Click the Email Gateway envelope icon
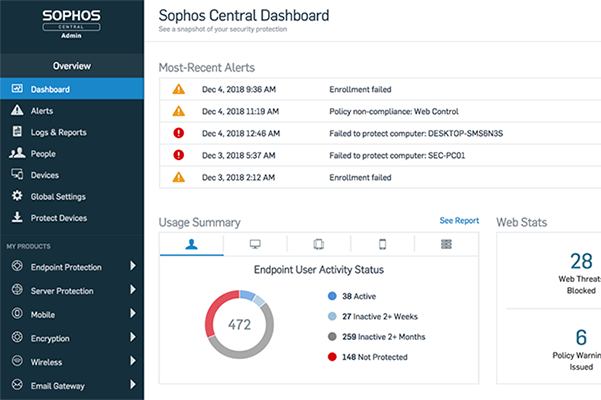Image resolution: width=601 pixels, height=400 pixels. 17,385
